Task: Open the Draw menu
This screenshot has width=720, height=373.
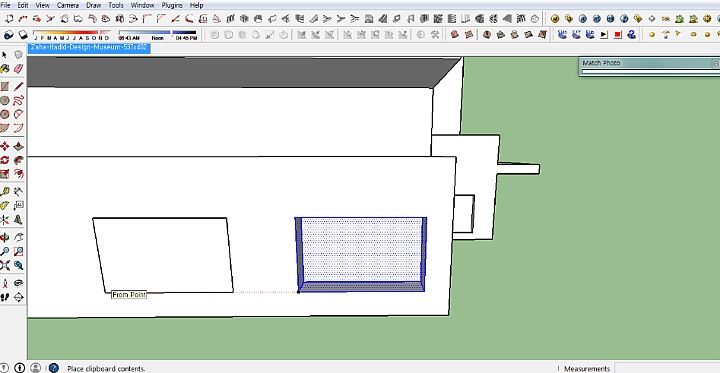Action: coord(94,5)
